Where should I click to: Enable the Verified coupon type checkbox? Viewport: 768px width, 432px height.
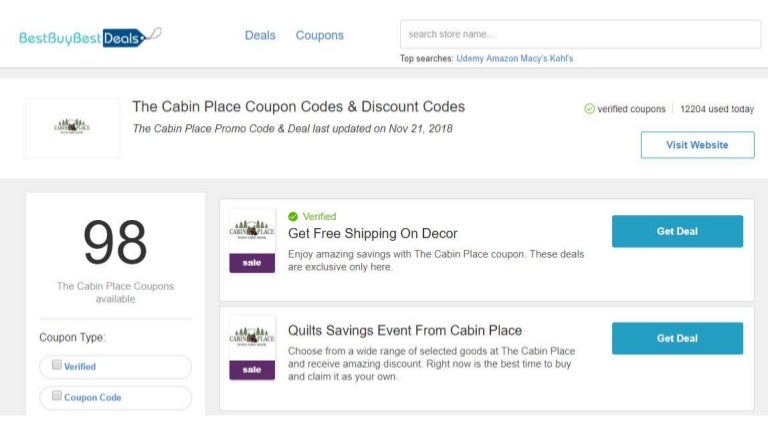[x=57, y=366]
